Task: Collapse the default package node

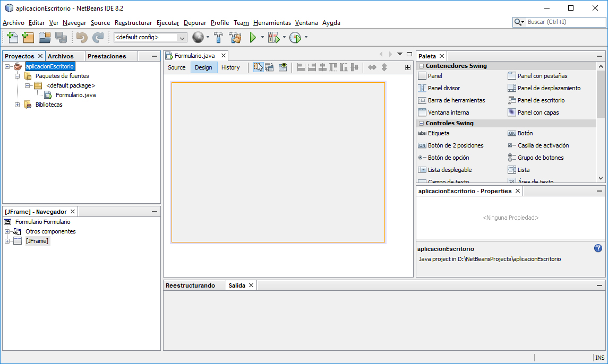Action: 27,85
